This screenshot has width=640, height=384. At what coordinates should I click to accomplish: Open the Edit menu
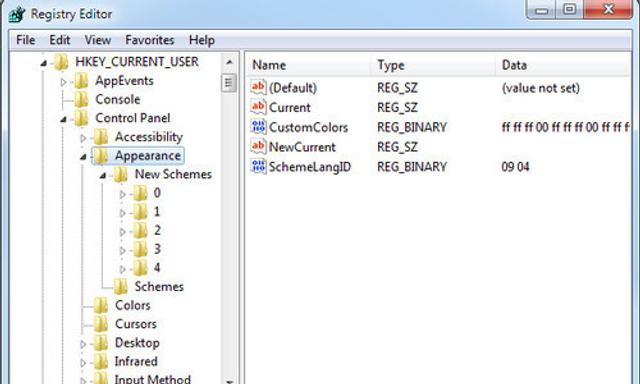tap(60, 40)
